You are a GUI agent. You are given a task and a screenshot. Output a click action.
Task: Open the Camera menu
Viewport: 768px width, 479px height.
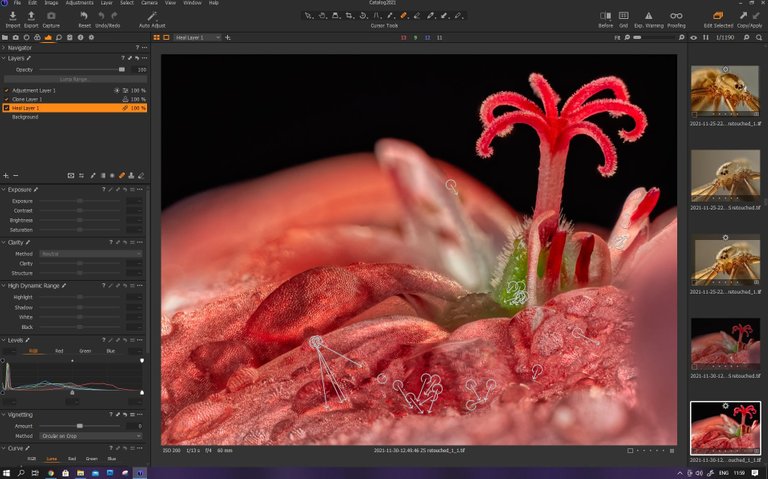click(x=149, y=3)
